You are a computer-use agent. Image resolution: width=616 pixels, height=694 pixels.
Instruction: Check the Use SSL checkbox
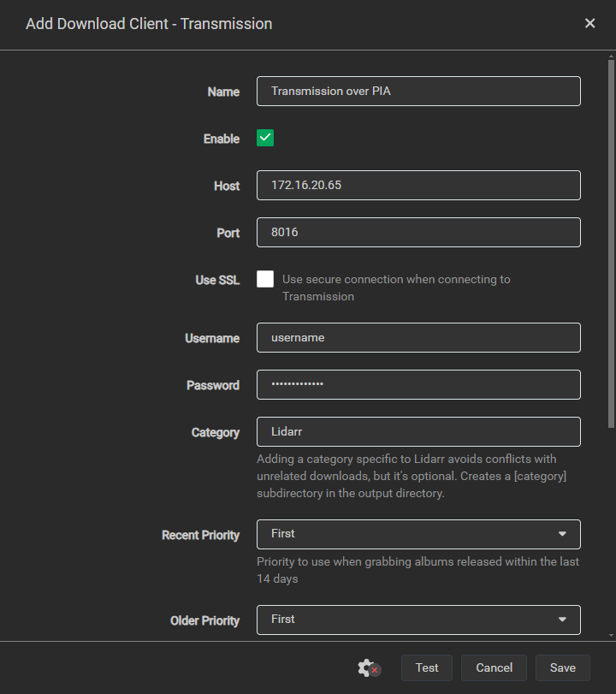tap(264, 278)
